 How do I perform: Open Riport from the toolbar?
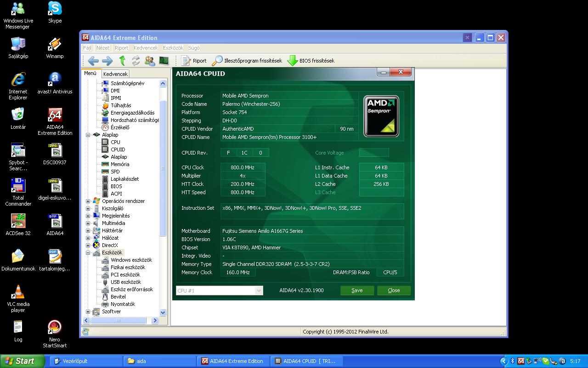194,61
